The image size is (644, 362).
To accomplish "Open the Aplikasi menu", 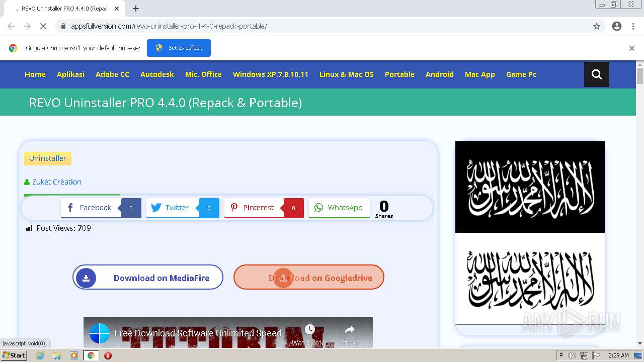I will 70,74.
